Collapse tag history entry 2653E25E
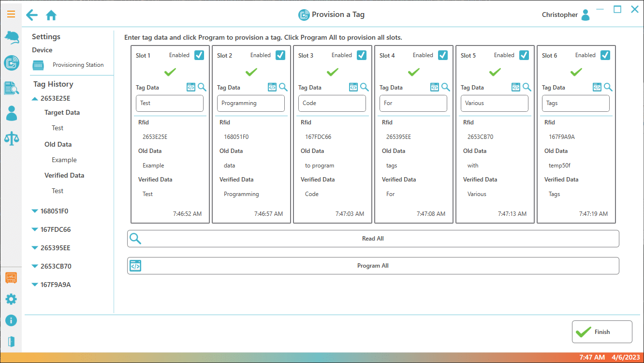Screen dimensions: 644x363 tap(35, 99)
